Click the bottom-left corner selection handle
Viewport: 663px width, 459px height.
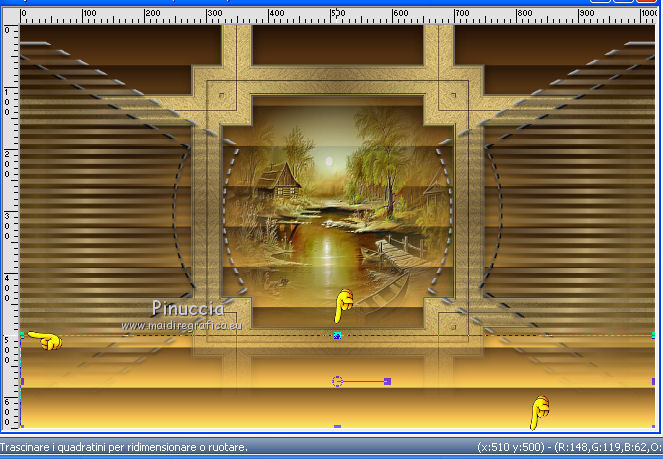tap(22, 426)
